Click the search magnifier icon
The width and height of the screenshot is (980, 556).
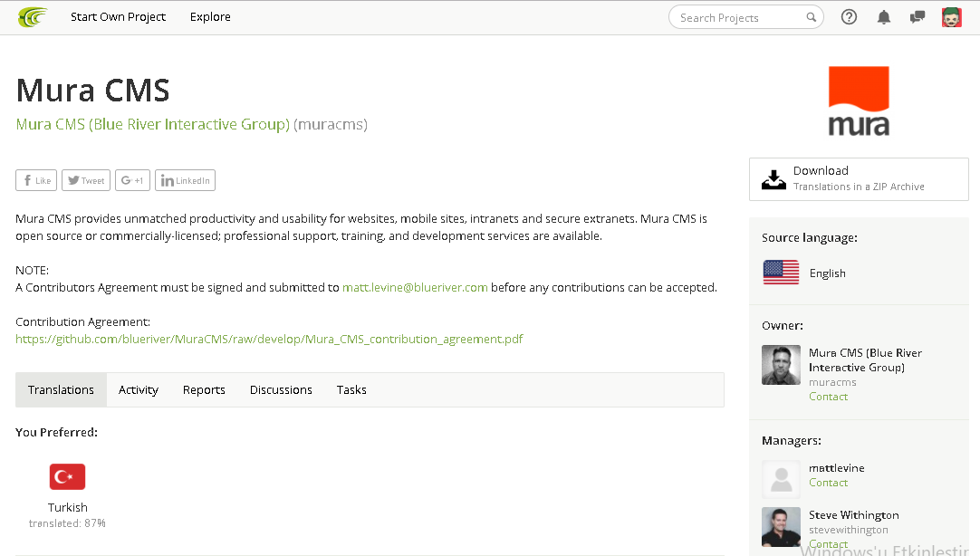812,17
